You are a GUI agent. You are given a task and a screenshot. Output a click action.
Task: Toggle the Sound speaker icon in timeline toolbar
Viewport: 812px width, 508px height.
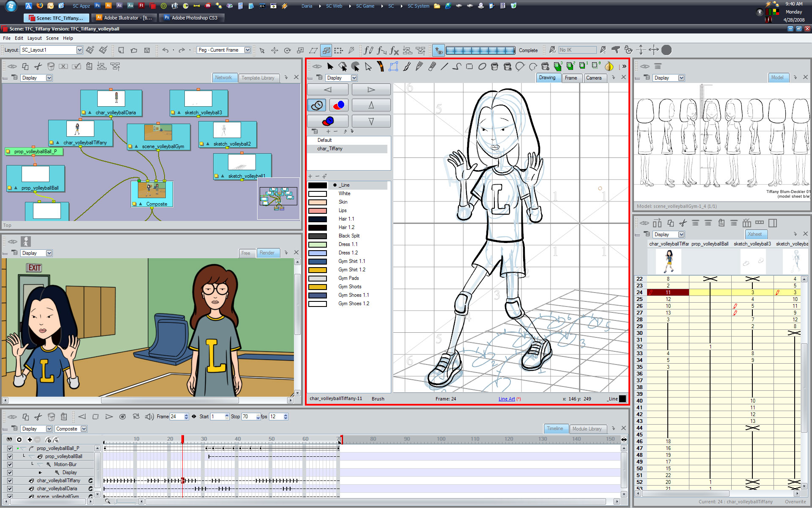tap(149, 417)
